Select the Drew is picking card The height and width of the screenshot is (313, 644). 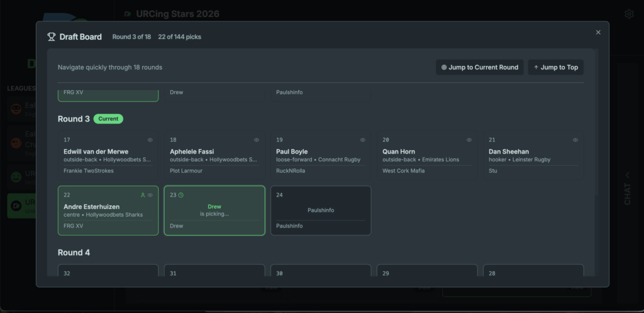click(x=214, y=210)
